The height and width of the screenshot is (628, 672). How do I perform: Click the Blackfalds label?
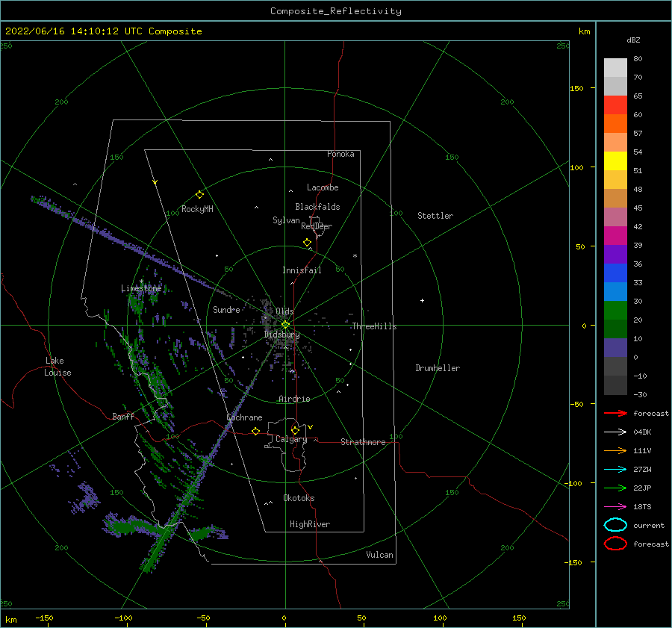[317, 207]
